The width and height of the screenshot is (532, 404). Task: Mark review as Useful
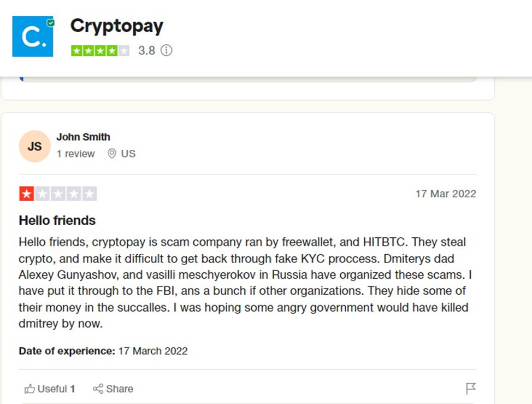52,389
